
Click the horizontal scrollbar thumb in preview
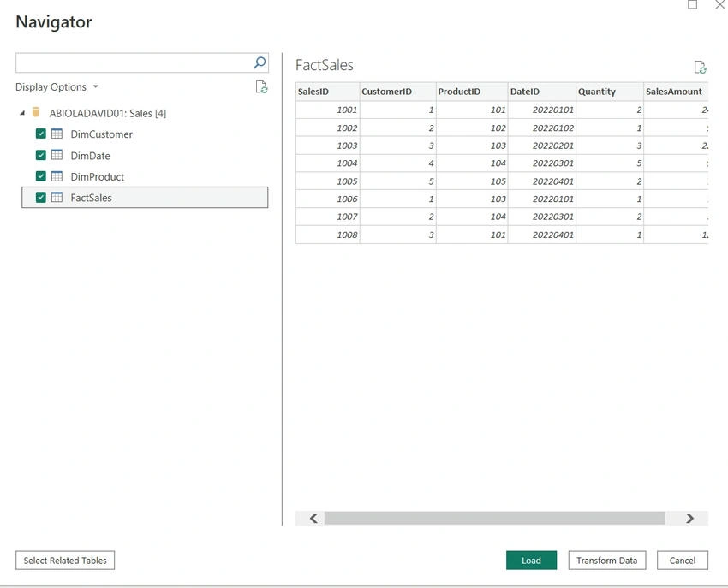click(x=494, y=519)
